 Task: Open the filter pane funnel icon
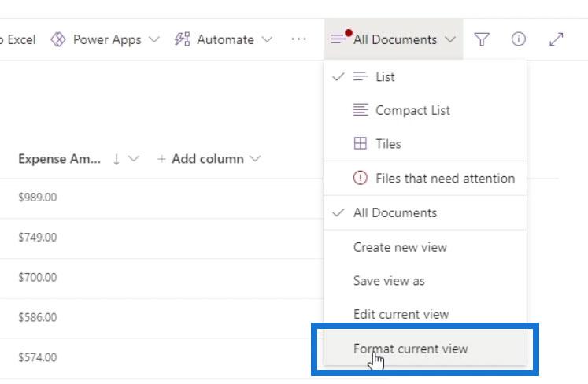click(482, 39)
